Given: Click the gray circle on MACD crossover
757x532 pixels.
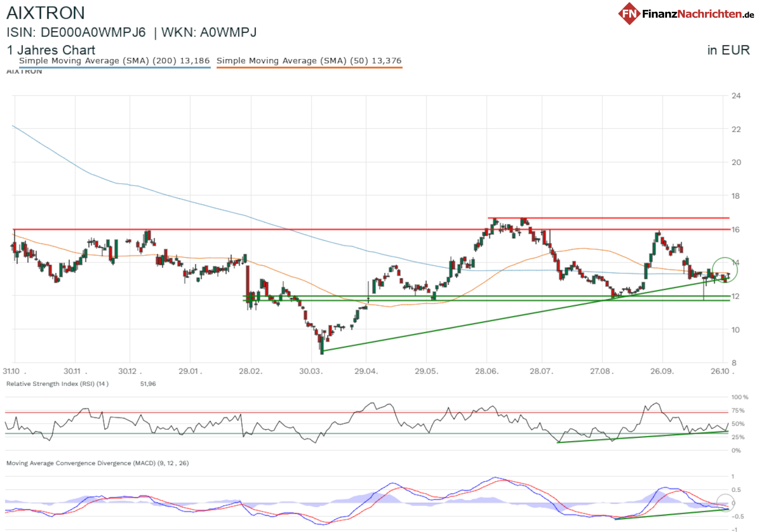Looking at the screenshot, I should pos(725,502).
